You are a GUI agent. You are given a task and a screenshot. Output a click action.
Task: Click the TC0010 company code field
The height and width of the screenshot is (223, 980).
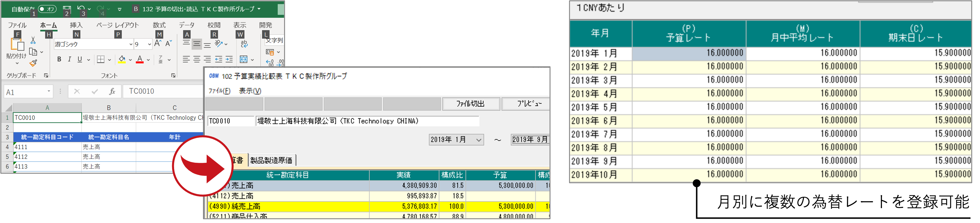[231, 121]
